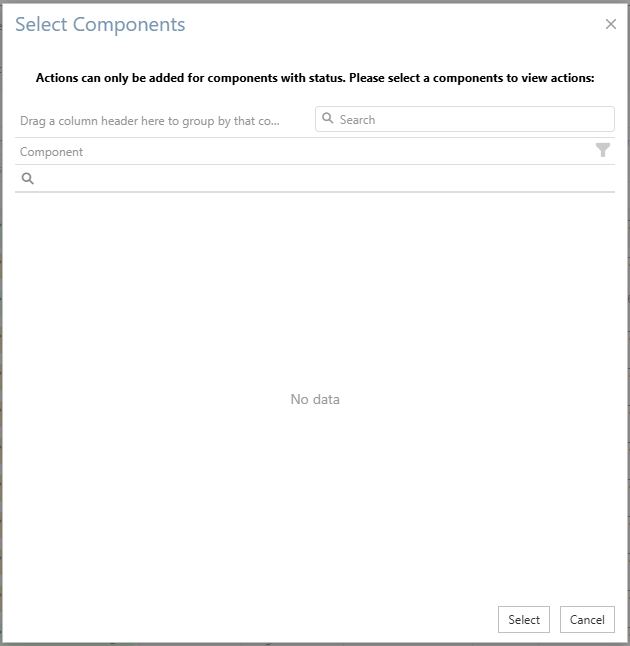Image resolution: width=630 pixels, height=646 pixels.
Task: Click the group-by drag column header panel
Action: coord(150,121)
